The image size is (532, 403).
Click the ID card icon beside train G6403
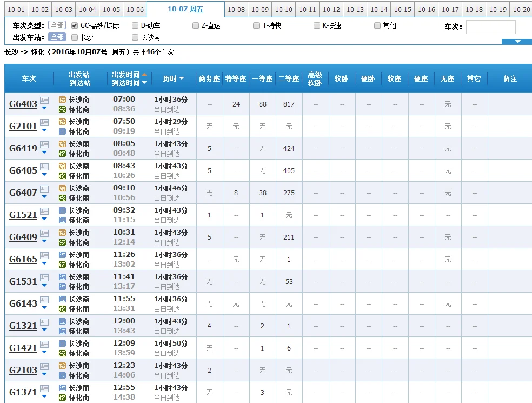tap(44, 100)
